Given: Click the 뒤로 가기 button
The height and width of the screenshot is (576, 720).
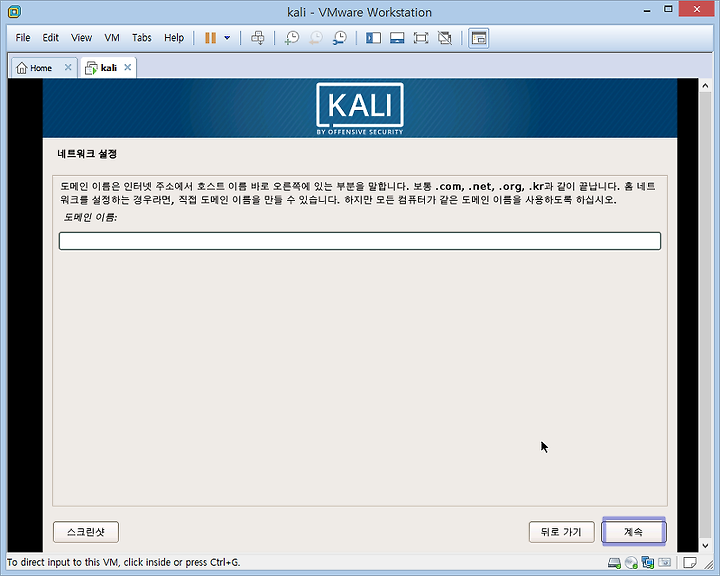Looking at the screenshot, I should point(561,532).
